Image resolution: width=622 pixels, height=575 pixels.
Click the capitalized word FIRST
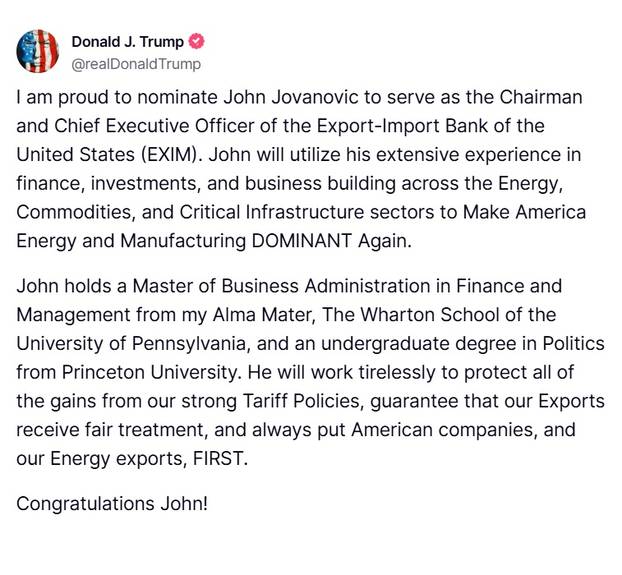(x=218, y=459)
